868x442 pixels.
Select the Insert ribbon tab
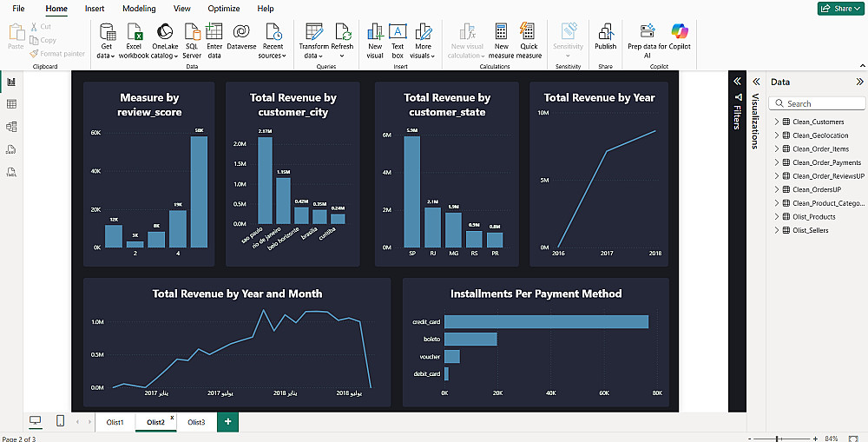click(x=95, y=9)
